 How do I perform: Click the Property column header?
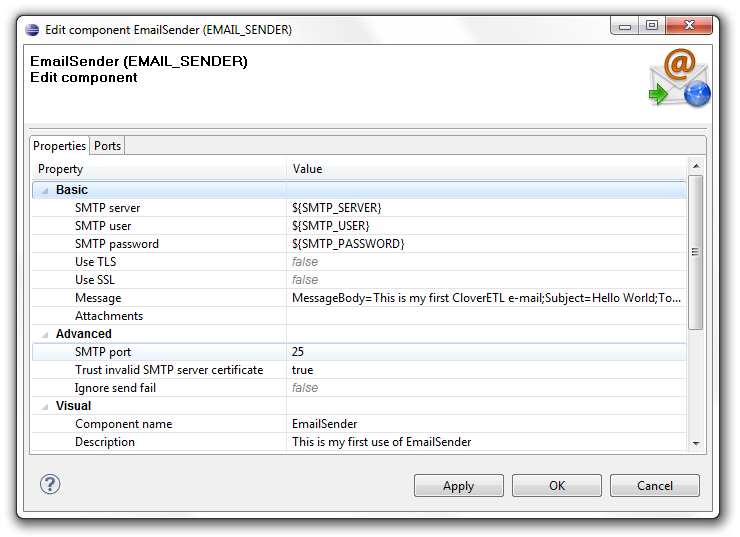coord(159,169)
